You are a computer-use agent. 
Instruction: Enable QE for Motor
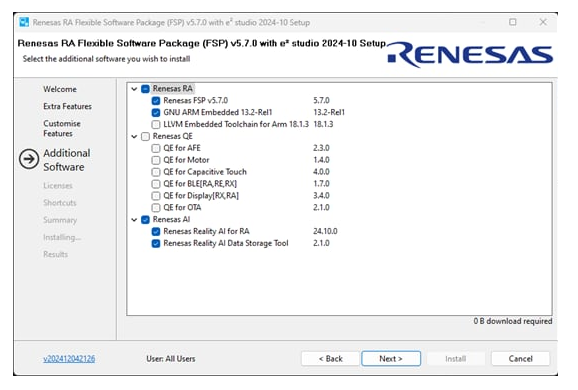click(156, 160)
